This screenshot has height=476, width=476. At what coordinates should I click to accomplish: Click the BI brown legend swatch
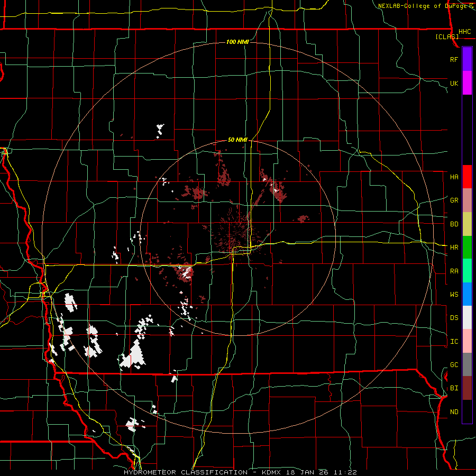[x=467, y=388]
